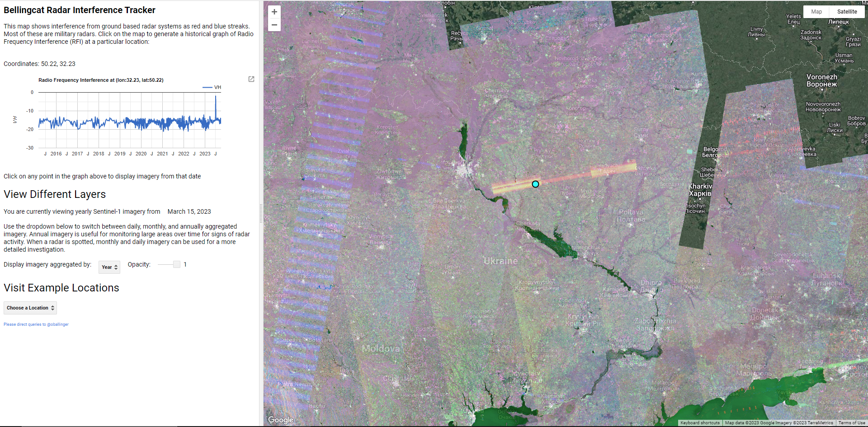
Task: Click the Visit Example Locations heading
Action: pyautogui.click(x=61, y=288)
